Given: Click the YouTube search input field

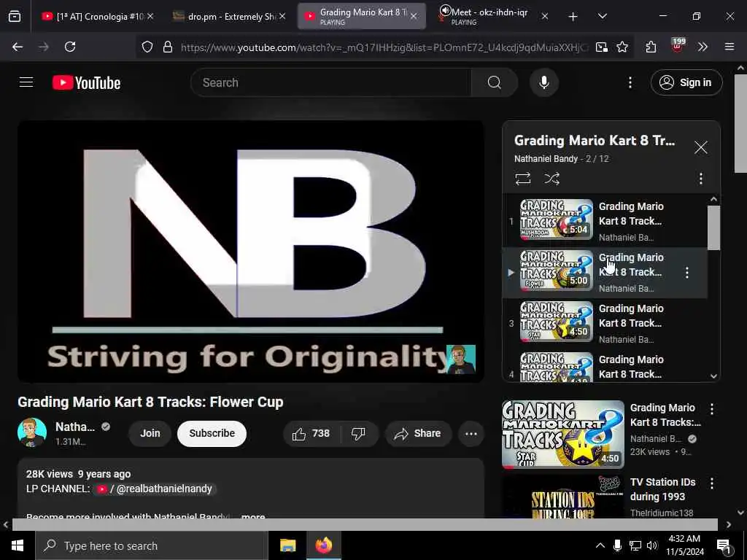Looking at the screenshot, I should tap(330, 82).
